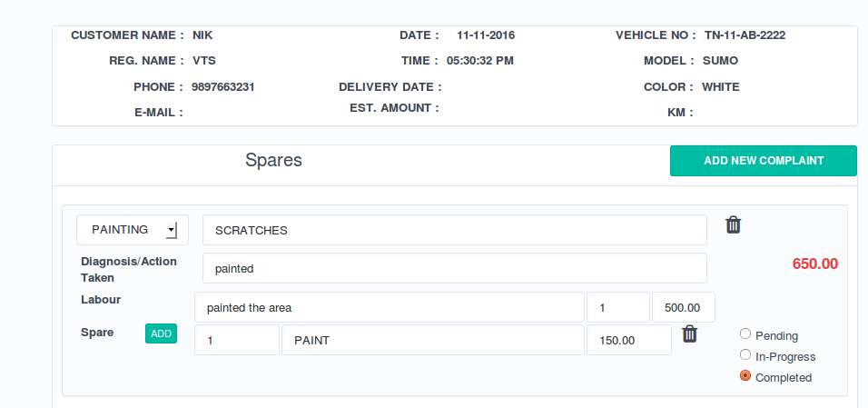Edit the spare price 150.00 field
Image resolution: width=868 pixels, height=408 pixels.
(x=629, y=341)
